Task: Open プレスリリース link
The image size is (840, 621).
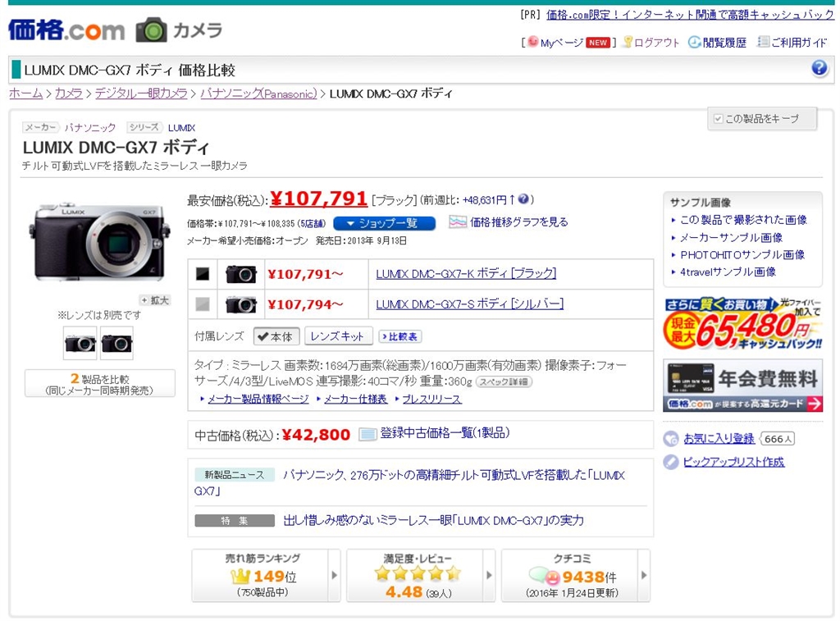Action: (x=431, y=400)
